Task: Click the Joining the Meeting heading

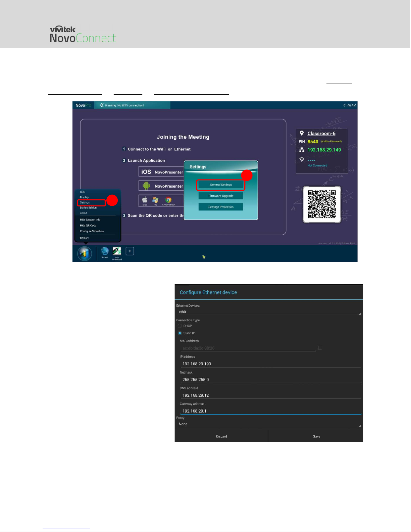Action: click(x=183, y=137)
